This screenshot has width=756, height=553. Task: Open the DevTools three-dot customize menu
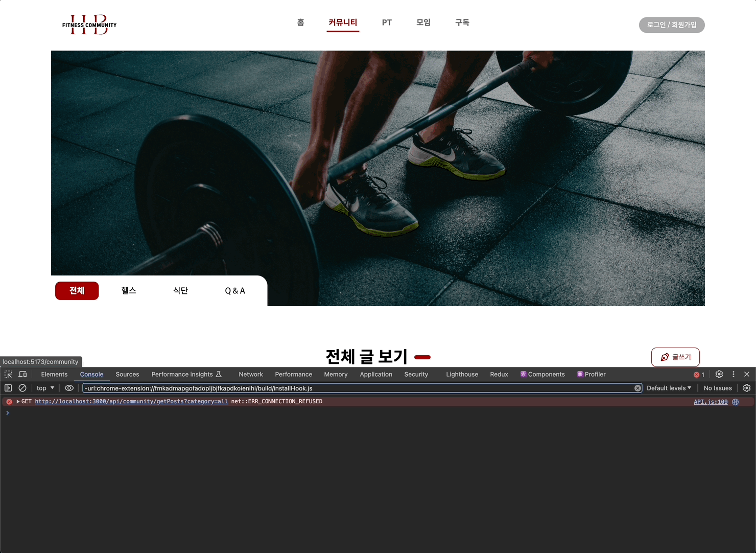tap(734, 374)
